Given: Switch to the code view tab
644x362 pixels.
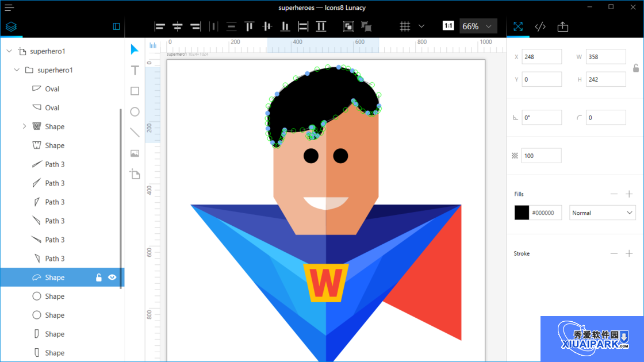Looking at the screenshot, I should pos(540,26).
